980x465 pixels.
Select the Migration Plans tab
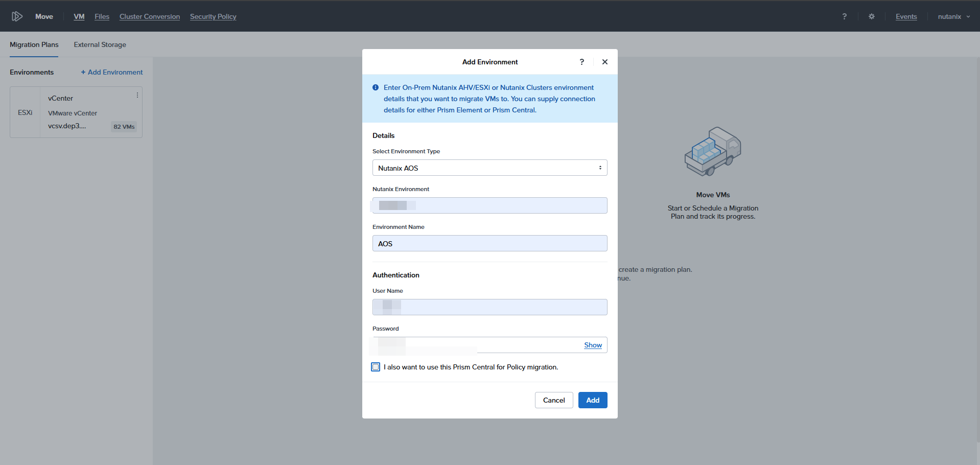click(x=34, y=44)
